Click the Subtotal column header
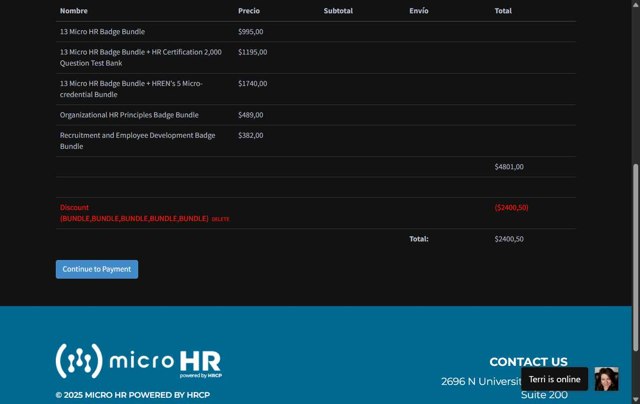Screen dimensions: 640x404 click(x=338, y=11)
